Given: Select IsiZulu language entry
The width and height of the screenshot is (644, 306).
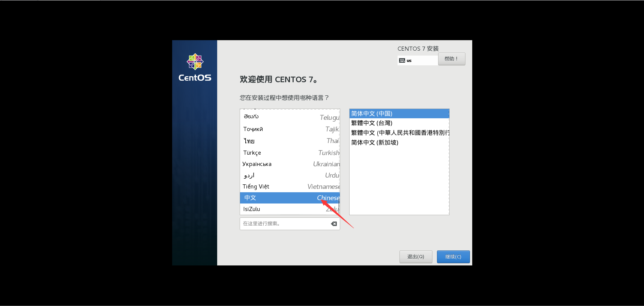Looking at the screenshot, I should 290,209.
